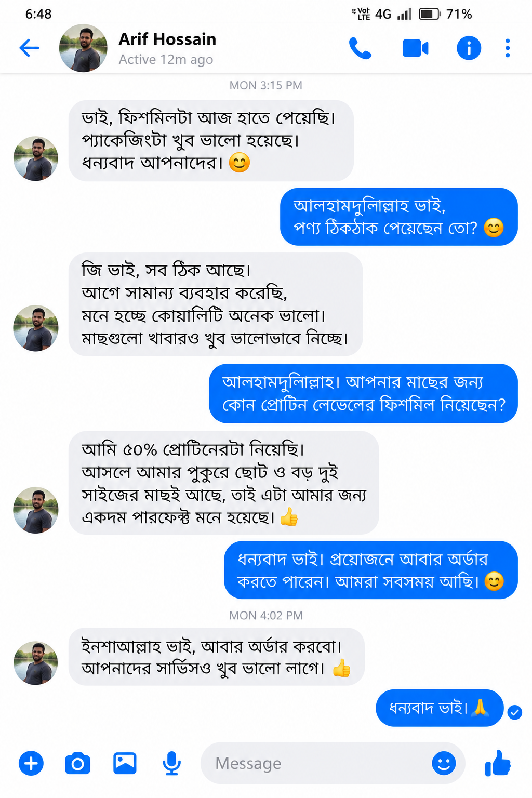Start a voice call with Arif Hossain
Screen dimensions: 532x798
360,48
